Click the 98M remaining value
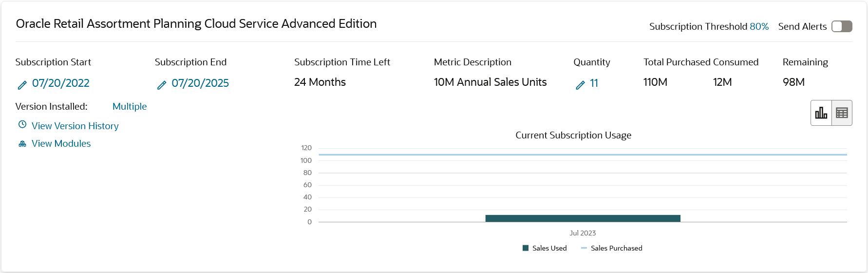This screenshot has width=868, height=273. tap(793, 82)
